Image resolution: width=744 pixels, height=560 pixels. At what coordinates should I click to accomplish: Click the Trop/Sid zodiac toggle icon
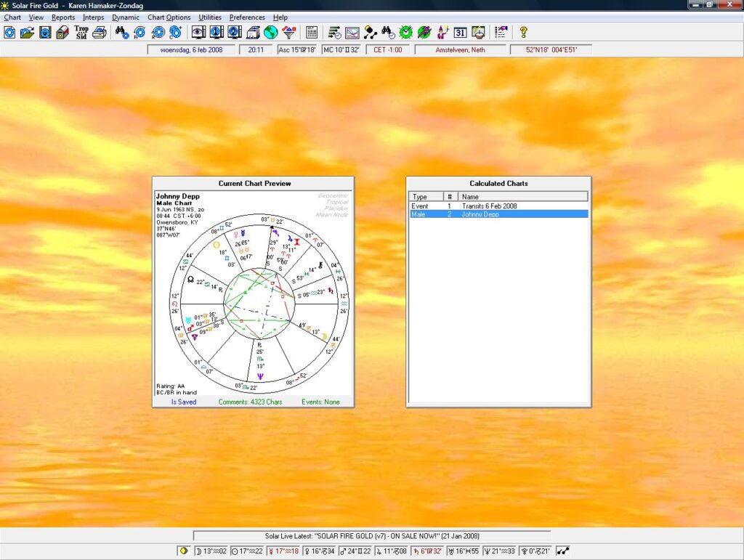81,32
